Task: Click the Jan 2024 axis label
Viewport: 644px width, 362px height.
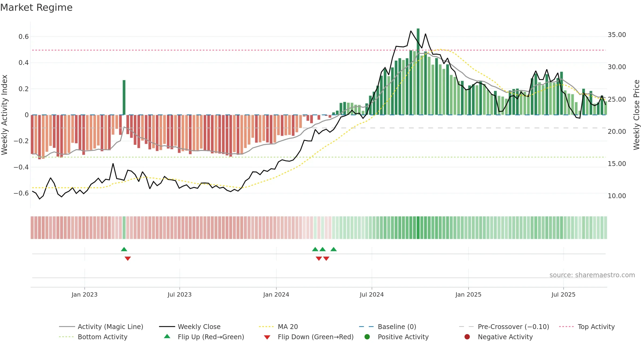Action: point(276,295)
